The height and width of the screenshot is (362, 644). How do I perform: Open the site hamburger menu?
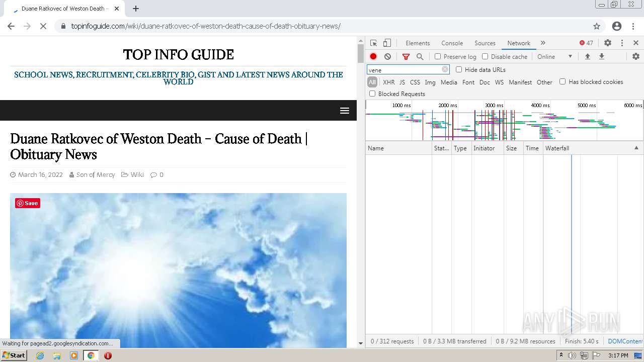[345, 111]
